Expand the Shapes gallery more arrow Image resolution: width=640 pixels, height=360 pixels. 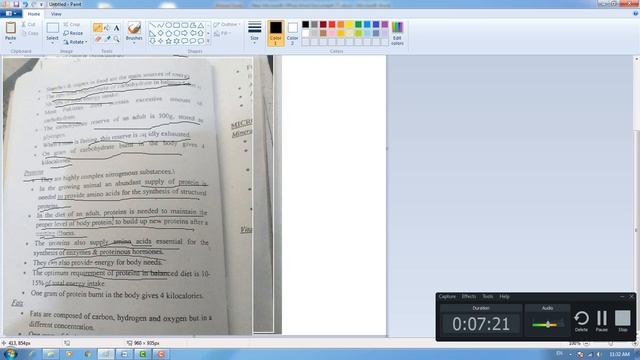(208, 41)
